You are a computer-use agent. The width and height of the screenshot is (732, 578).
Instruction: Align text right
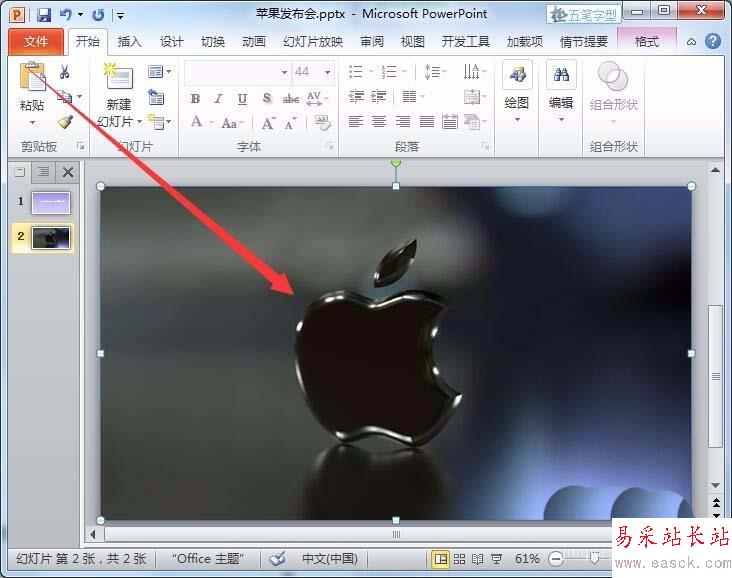click(x=403, y=122)
